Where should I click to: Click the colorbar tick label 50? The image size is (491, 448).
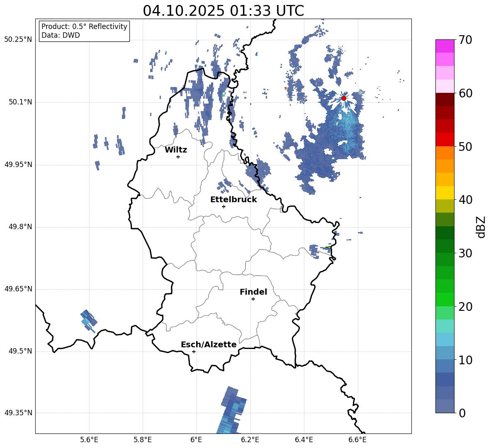coord(465,147)
